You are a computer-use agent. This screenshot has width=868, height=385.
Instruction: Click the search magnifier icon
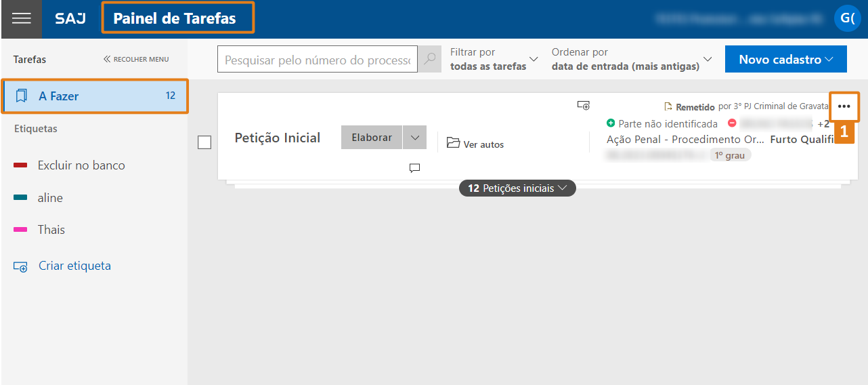click(429, 60)
